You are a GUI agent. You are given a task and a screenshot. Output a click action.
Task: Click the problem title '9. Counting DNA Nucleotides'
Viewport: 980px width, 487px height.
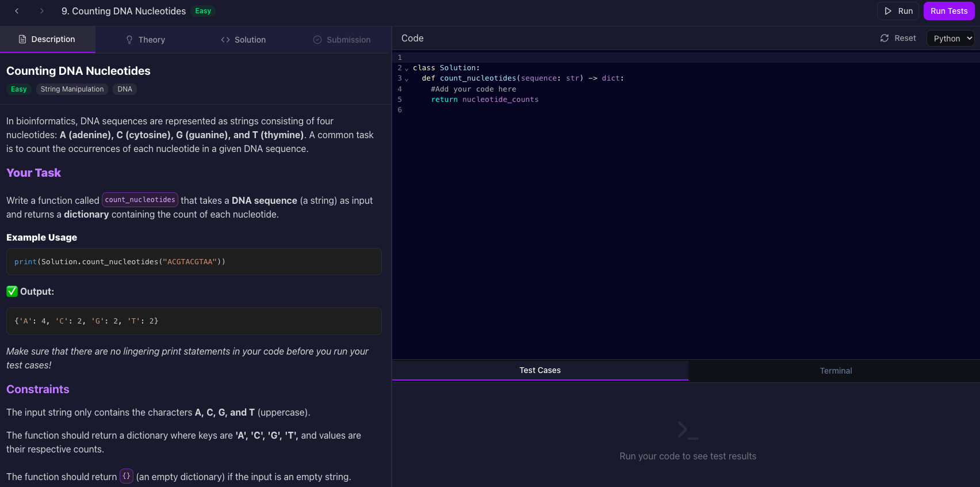[x=124, y=11]
